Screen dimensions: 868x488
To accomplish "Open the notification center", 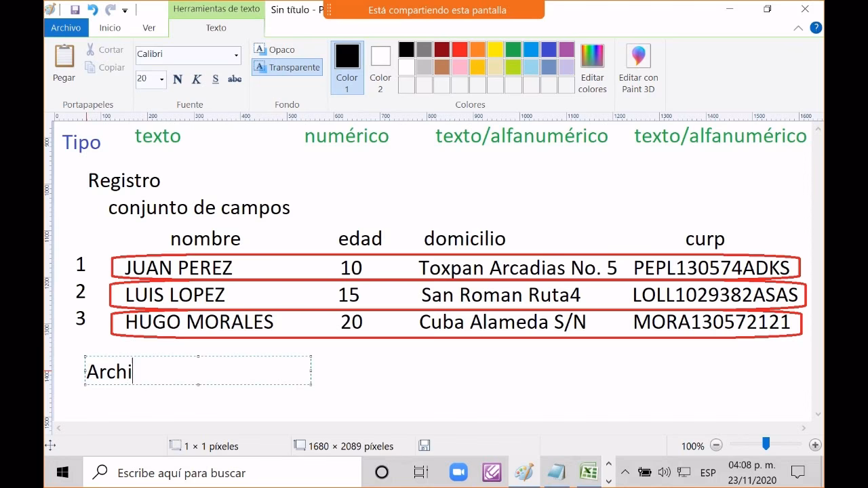I will [798, 472].
